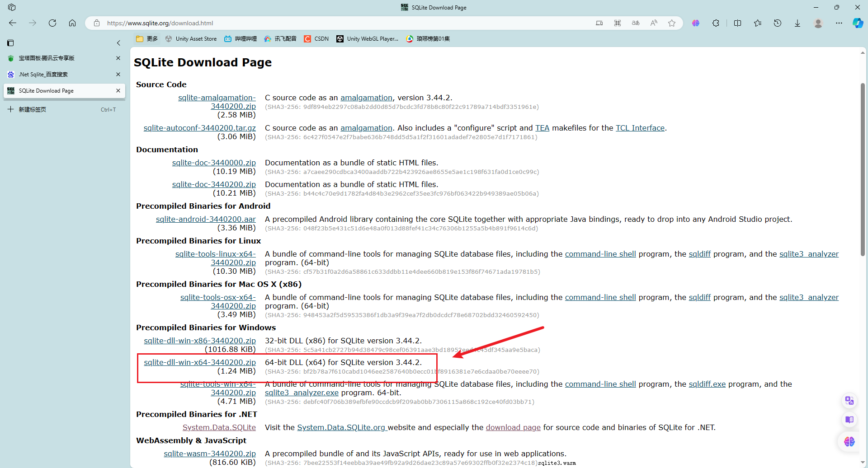Open the translate floating sidebar icon

849,400
